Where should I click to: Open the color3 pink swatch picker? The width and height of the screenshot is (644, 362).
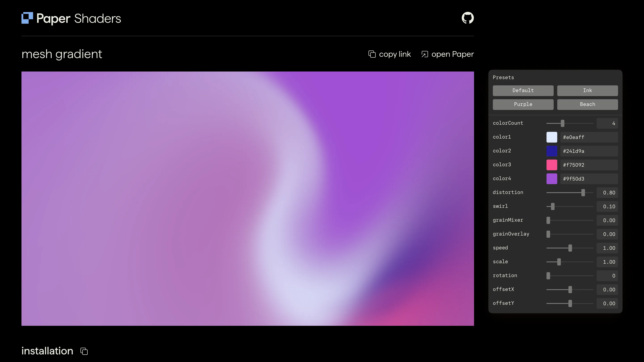pyautogui.click(x=552, y=165)
